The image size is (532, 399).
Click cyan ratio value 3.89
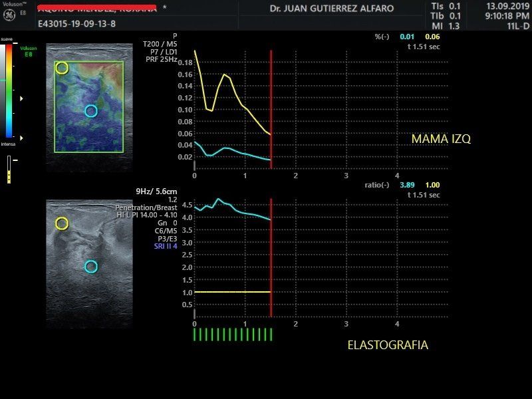(x=407, y=185)
